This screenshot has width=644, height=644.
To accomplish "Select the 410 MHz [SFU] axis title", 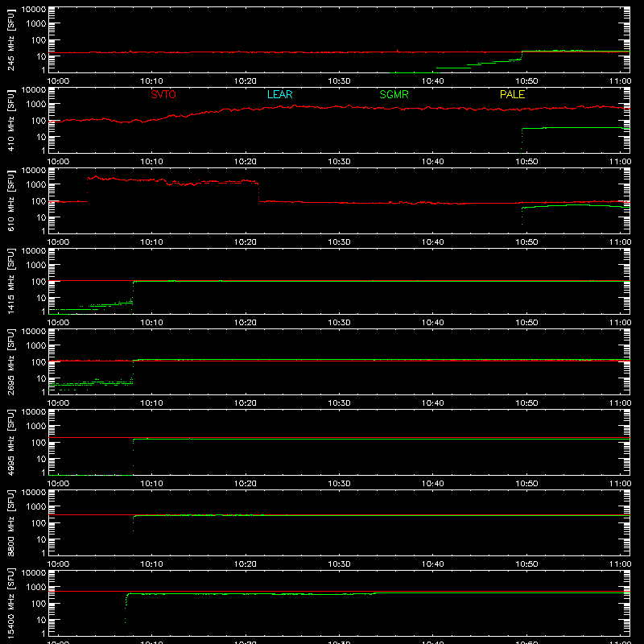I will [x=10, y=120].
